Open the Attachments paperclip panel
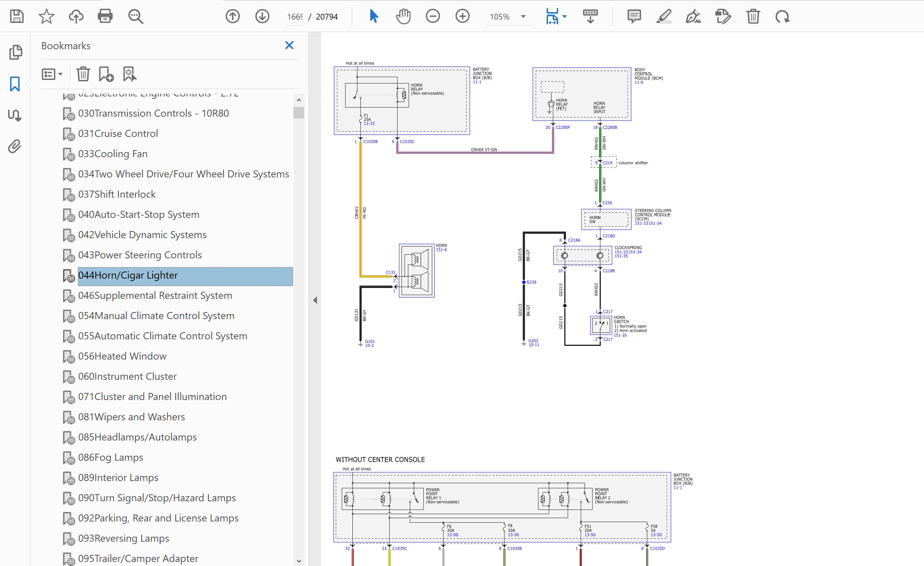The image size is (924, 566). (x=15, y=146)
